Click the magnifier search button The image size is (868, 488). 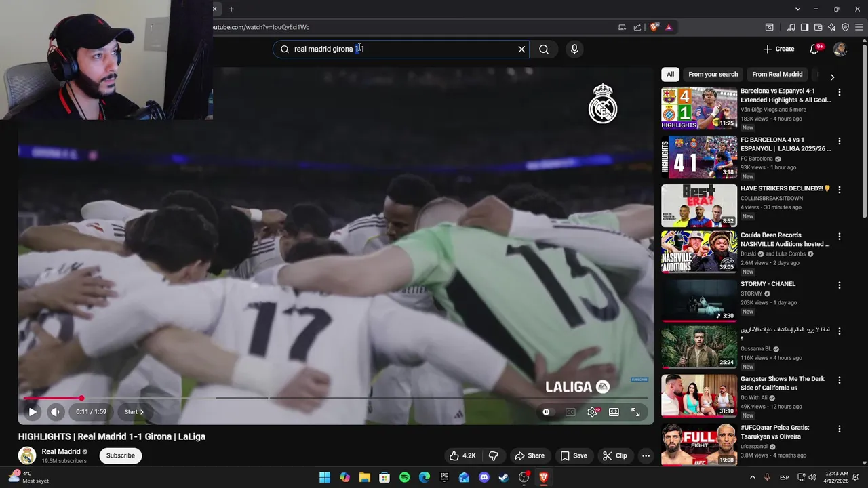click(x=544, y=49)
